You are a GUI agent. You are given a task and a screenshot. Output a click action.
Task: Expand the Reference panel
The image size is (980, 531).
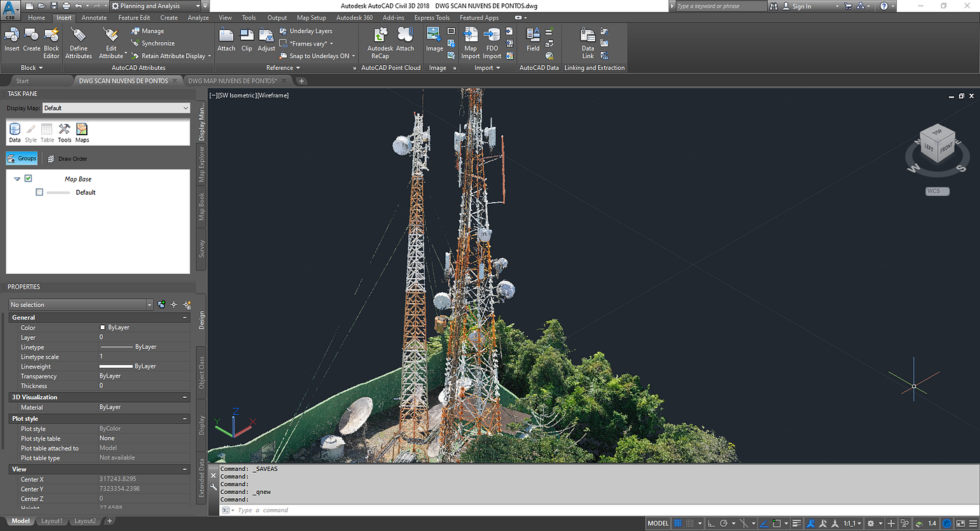tap(283, 68)
